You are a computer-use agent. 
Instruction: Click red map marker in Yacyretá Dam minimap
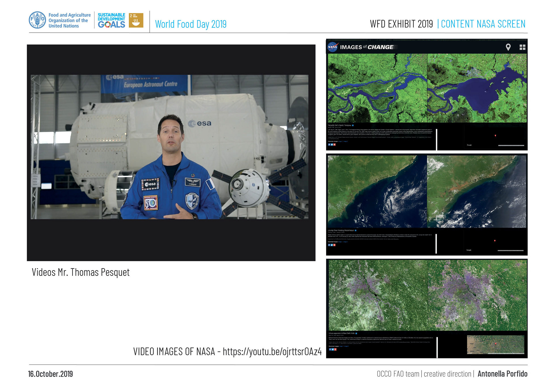click(x=495, y=135)
